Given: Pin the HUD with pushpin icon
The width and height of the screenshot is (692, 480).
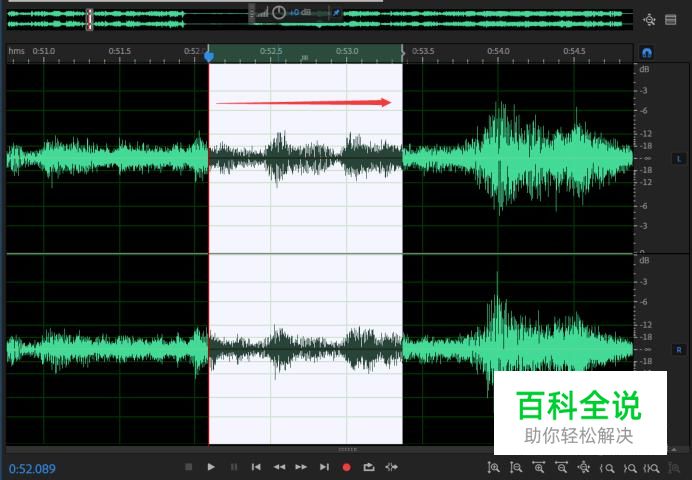Looking at the screenshot, I should (336, 13).
